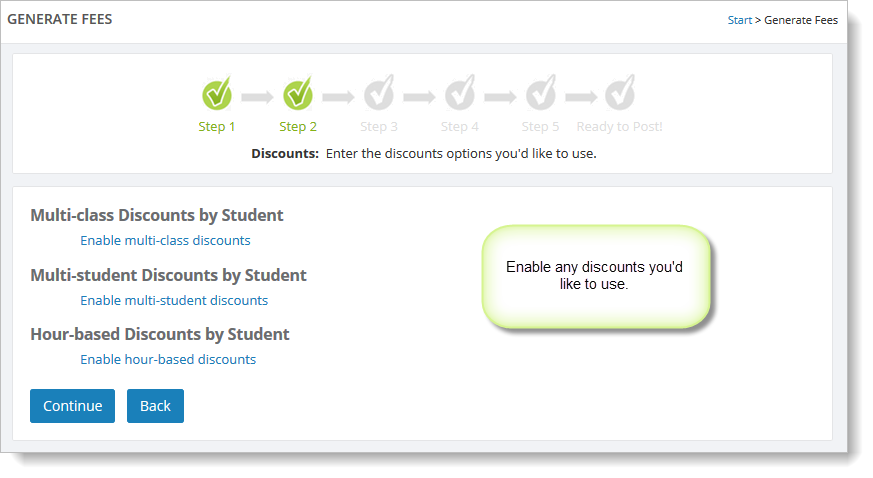This screenshot has height=478, width=873.
Task: Click the Step 3 label text
Action: 379,127
